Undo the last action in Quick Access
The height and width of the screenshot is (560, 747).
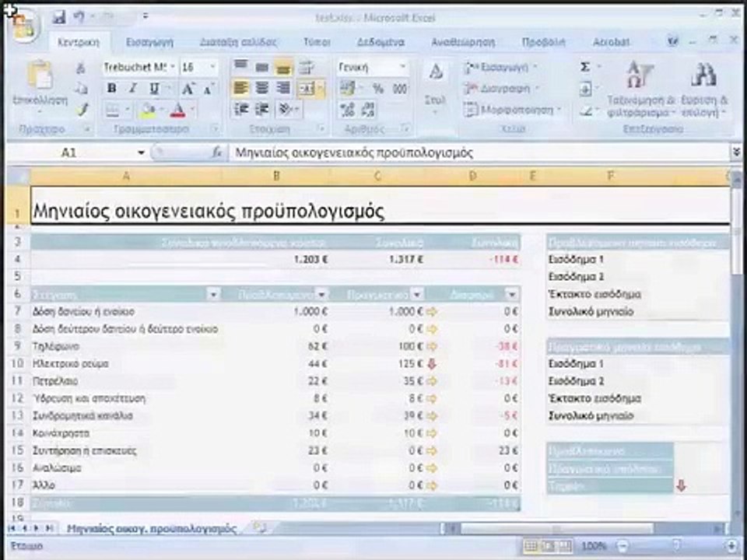(79, 18)
